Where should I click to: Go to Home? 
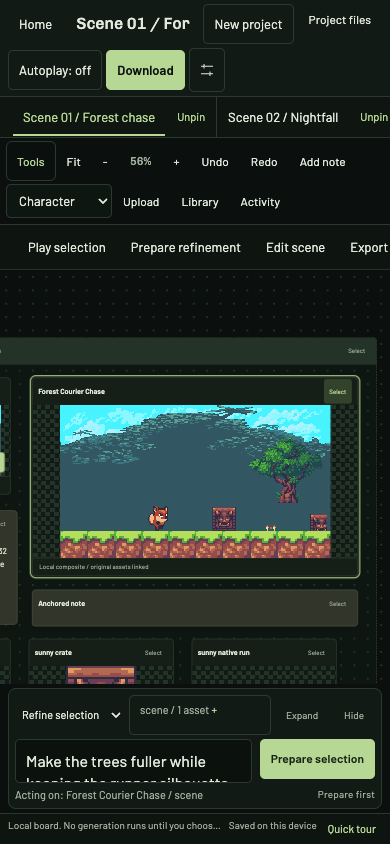36,24
